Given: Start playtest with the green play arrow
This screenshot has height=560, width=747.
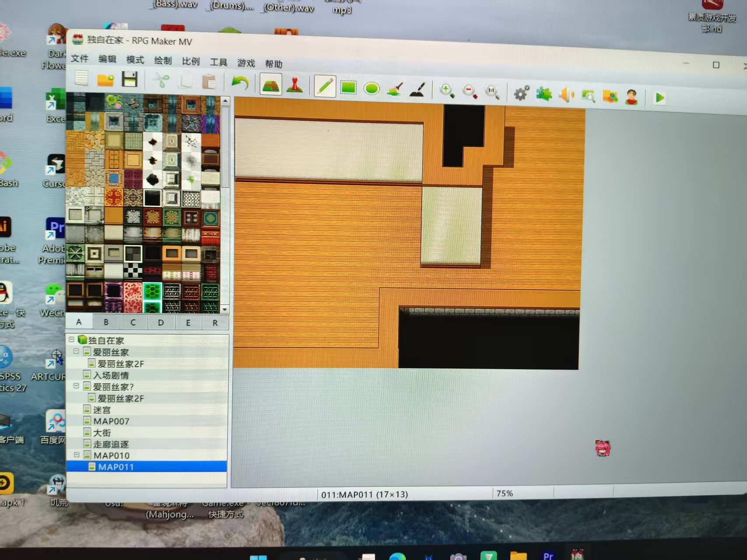Looking at the screenshot, I should coord(659,98).
